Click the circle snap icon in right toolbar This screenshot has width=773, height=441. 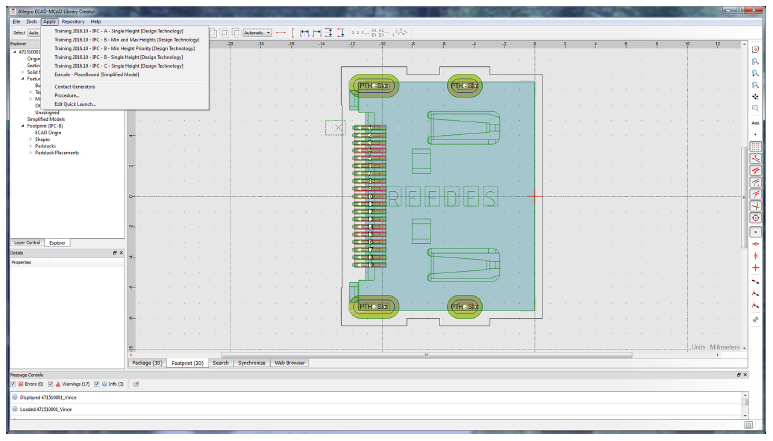point(755,217)
